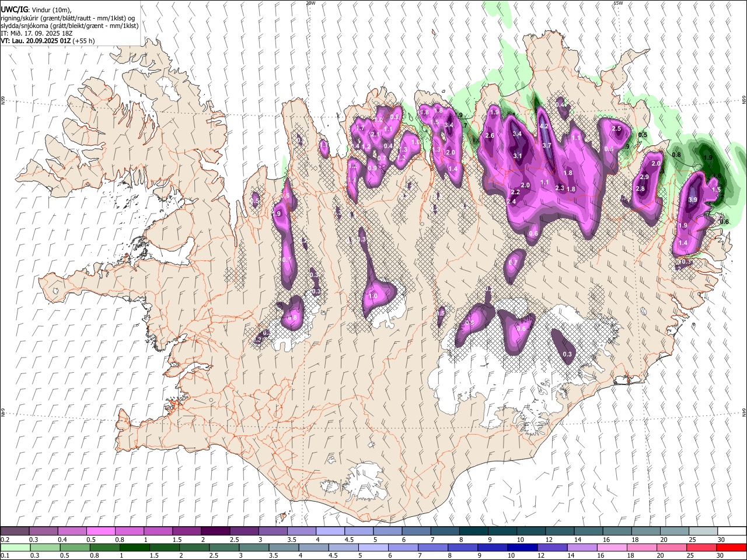Click the 4.2 snowfall value on the map
The image size is (747, 560).
544,126
